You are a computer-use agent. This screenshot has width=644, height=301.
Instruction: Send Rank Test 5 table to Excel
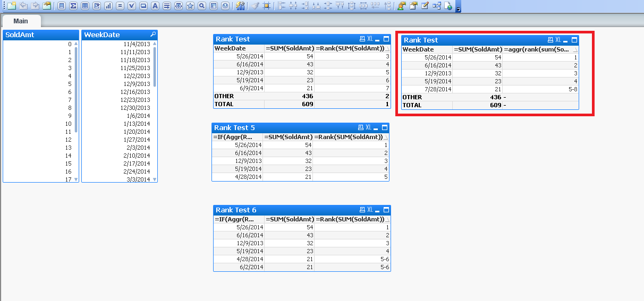[370, 127]
